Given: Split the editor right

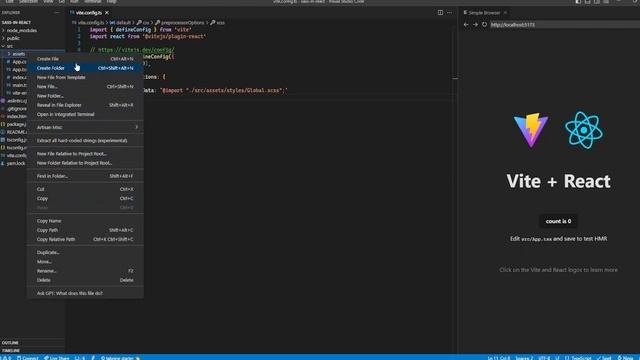Looking at the screenshot, I should tap(440, 13).
